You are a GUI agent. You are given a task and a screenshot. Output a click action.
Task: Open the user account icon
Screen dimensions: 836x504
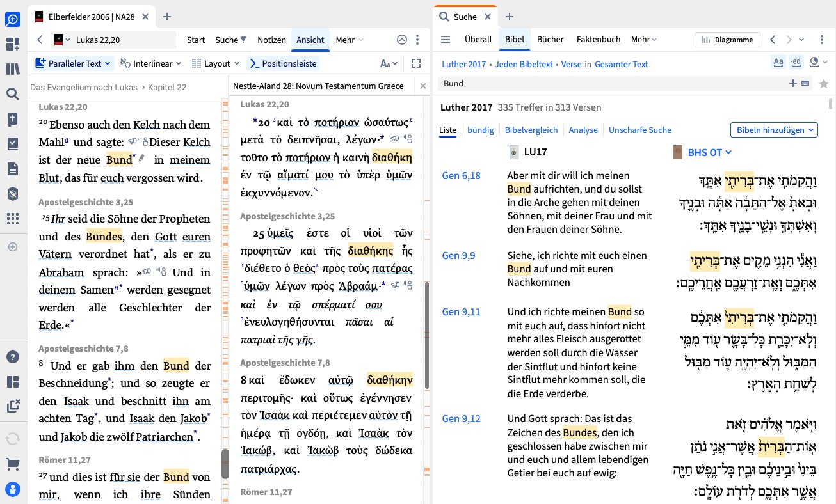[13, 489]
